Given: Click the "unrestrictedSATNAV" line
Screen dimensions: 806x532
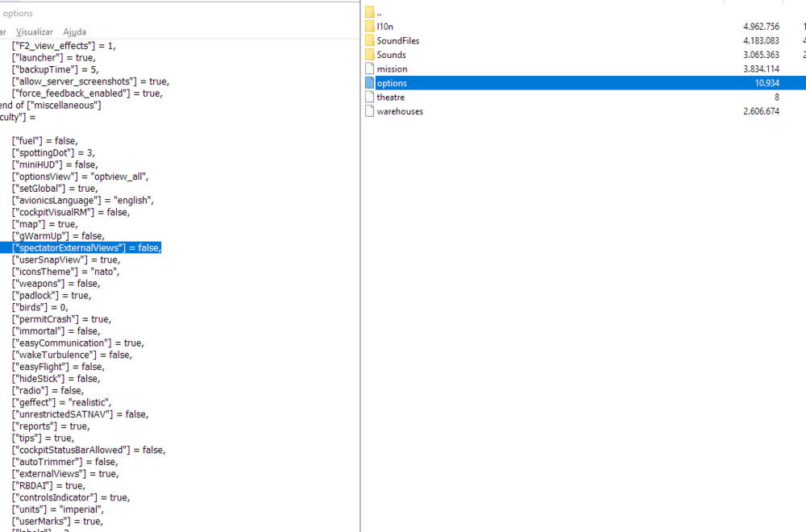Looking at the screenshot, I should [x=80, y=414].
